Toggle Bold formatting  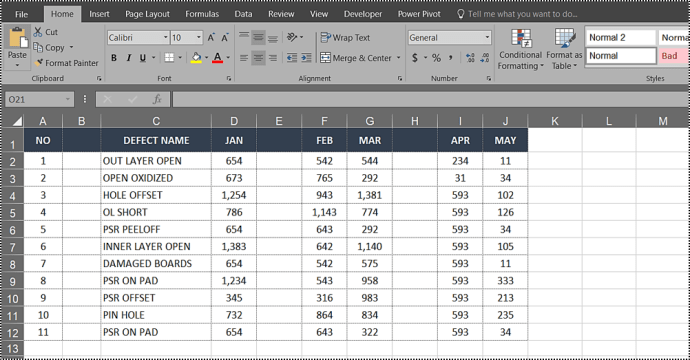click(114, 58)
